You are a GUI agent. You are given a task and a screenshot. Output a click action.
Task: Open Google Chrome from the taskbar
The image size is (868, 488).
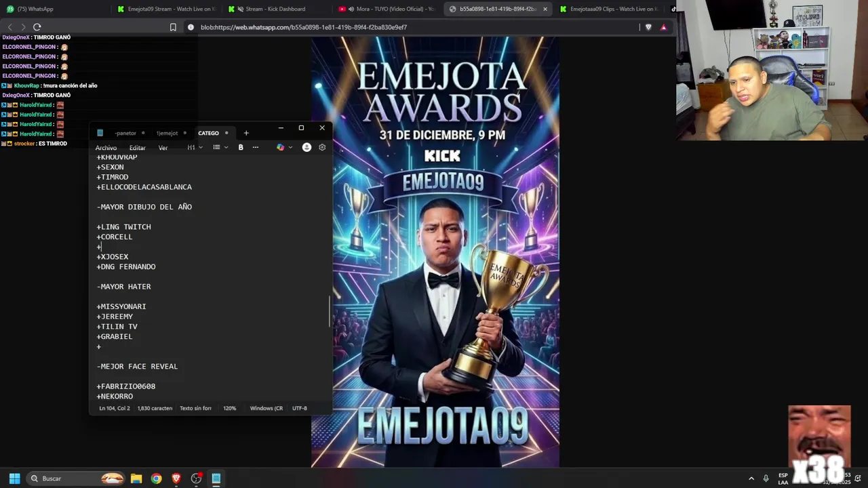point(157,479)
